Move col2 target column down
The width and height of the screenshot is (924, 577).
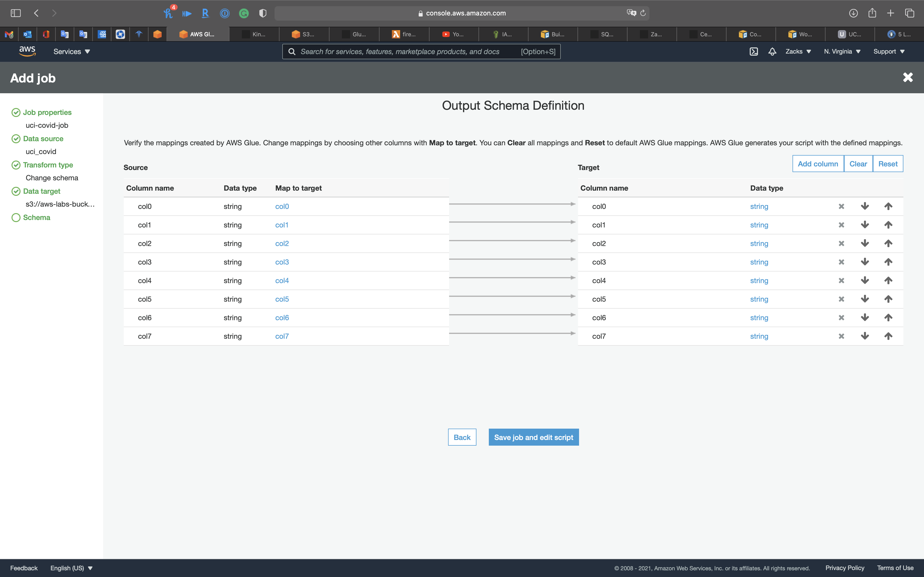pyautogui.click(x=865, y=243)
